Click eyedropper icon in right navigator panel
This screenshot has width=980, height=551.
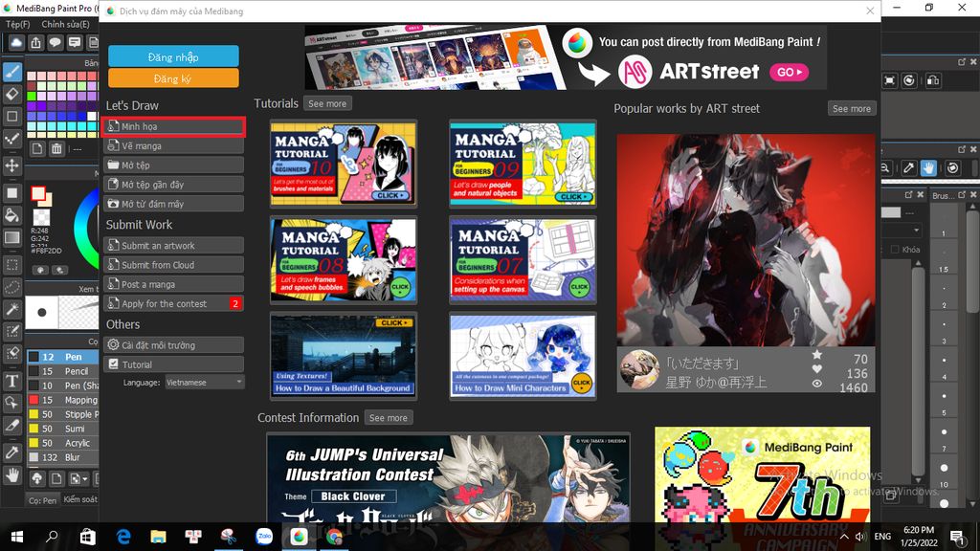[x=909, y=167]
